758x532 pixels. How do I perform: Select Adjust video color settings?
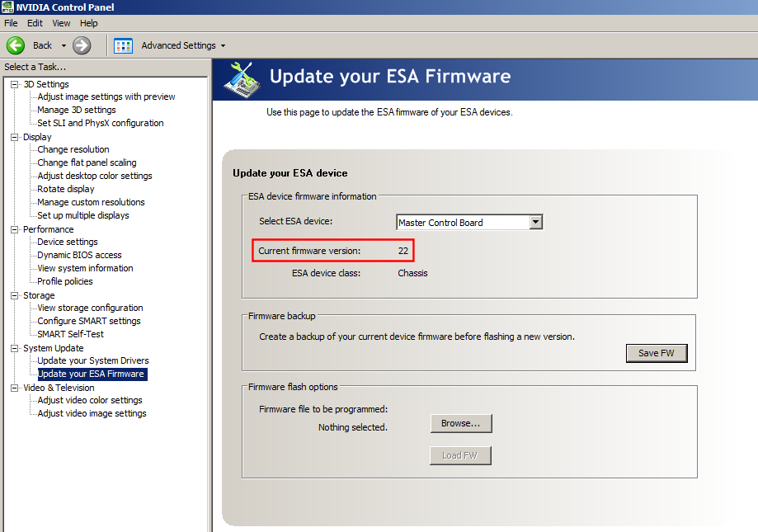(90, 400)
